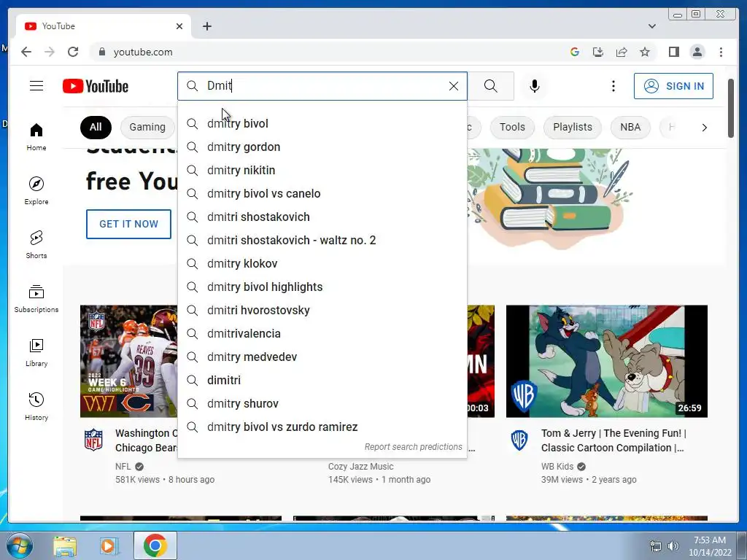The image size is (747, 560).
Task: Choose suggestion "dmitri hvorostovsky"
Action: tap(322, 310)
